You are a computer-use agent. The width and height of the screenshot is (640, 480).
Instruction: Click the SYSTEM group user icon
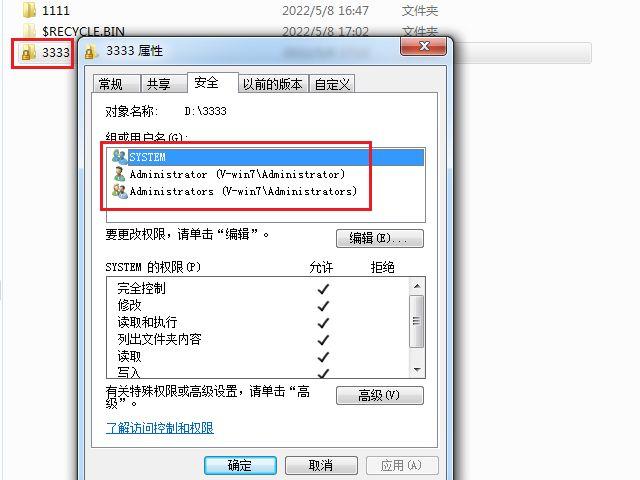point(120,157)
